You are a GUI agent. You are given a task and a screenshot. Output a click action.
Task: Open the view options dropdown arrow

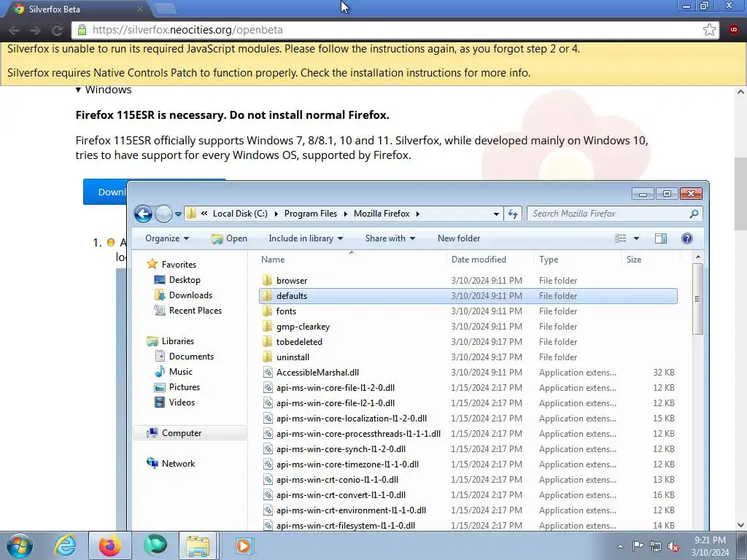636,238
